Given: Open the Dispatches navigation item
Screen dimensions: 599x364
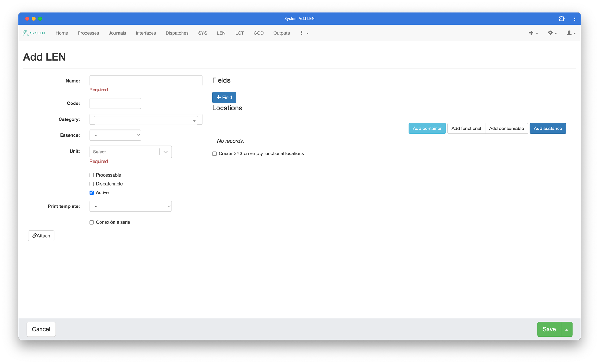Looking at the screenshot, I should (177, 33).
